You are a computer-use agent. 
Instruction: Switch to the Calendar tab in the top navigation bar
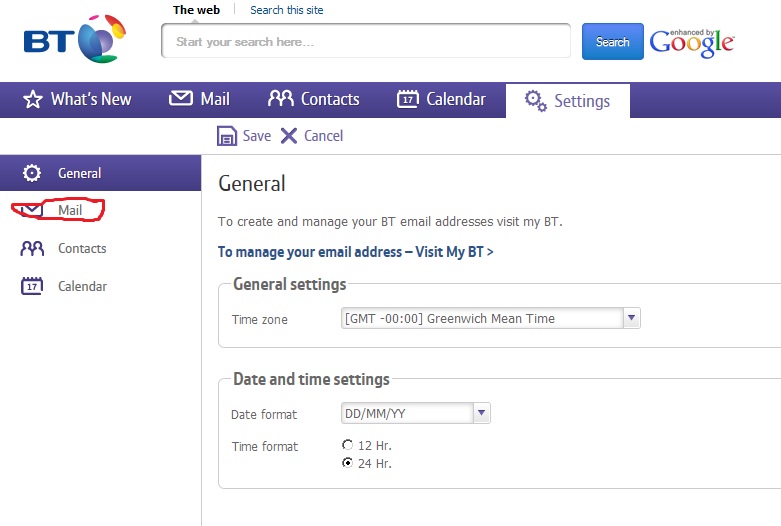[441, 100]
